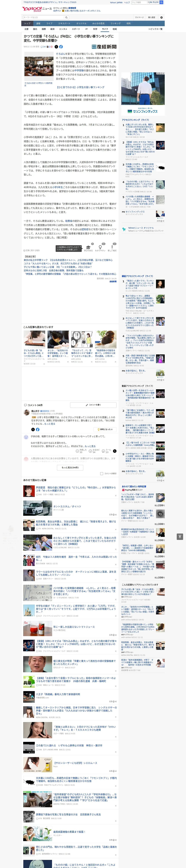Click 芦田愛菜 recommended article thumbnail
Viewport: 186px width, 868px height.
click(29, 491)
